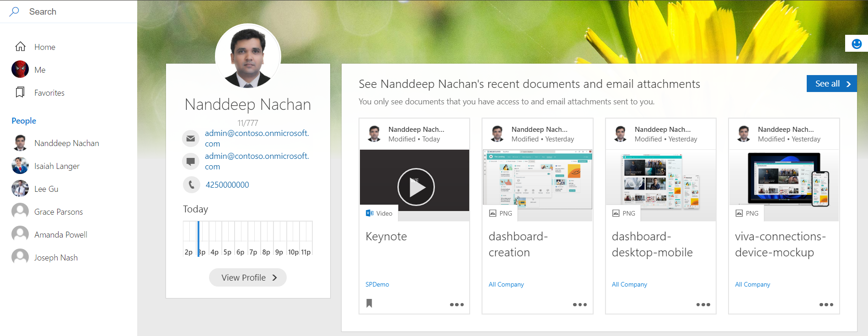Click "Modified • Today" text on Keynote card

coord(414,139)
